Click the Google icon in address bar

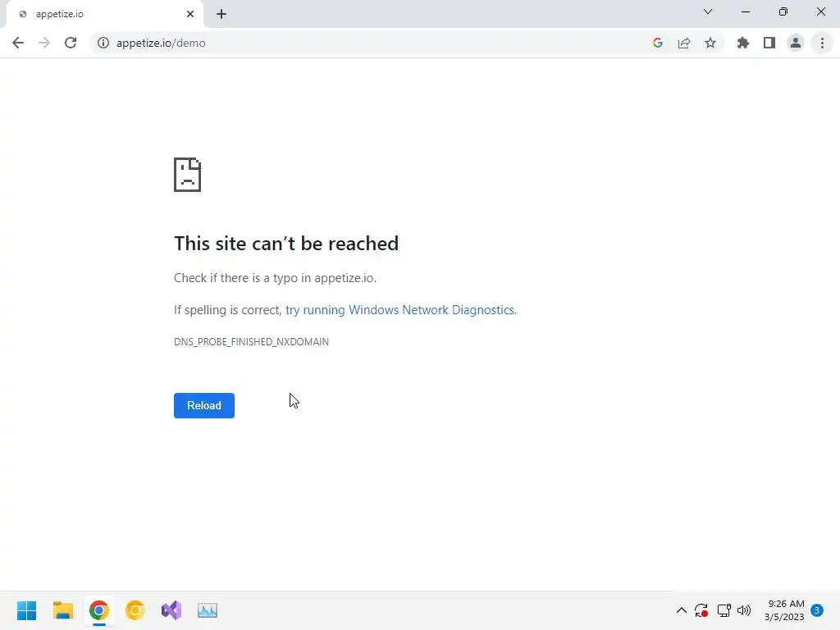658,43
